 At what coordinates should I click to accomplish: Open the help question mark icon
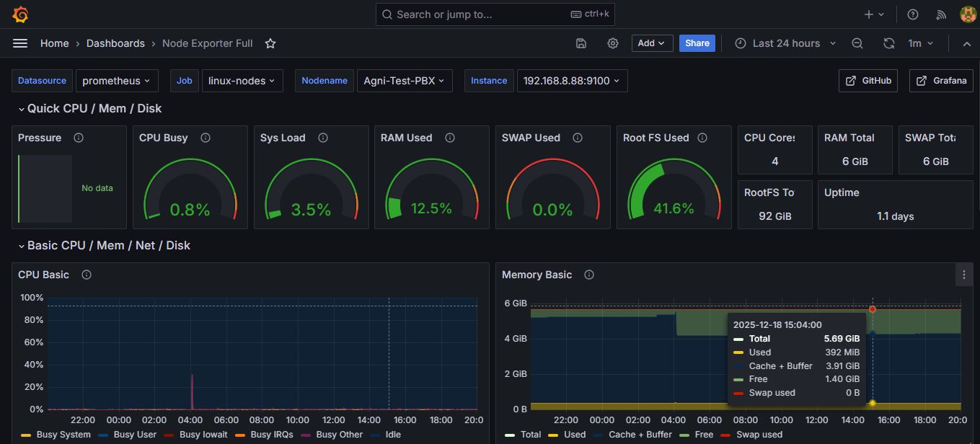[x=913, y=14]
